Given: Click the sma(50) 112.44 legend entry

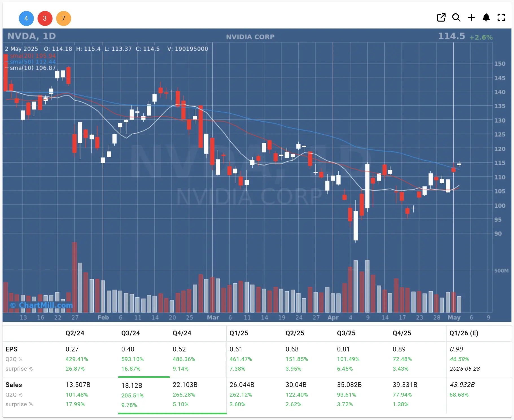Looking at the screenshot, I should point(33,62).
